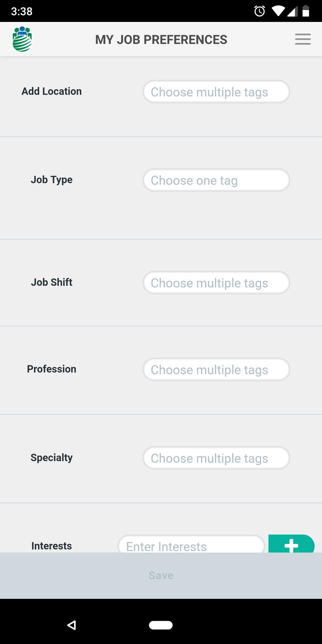
Task: Tap the Android back navigation arrow
Action: tap(72, 625)
